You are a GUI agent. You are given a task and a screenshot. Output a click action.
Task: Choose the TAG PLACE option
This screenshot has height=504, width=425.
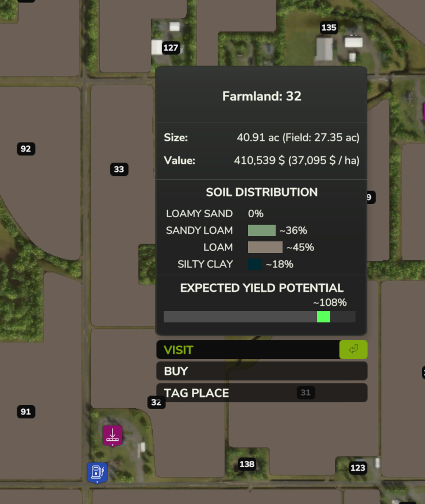[262, 393]
